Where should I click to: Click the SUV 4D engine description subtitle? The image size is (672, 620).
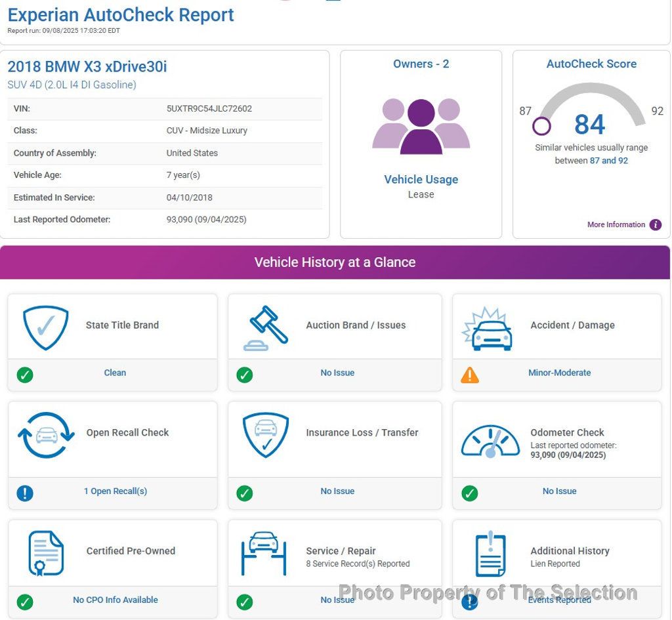(72, 85)
